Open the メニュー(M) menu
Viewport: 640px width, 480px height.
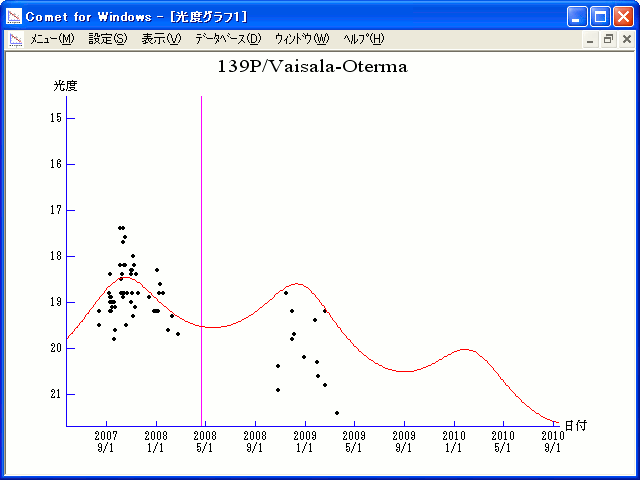pyautogui.click(x=52, y=39)
